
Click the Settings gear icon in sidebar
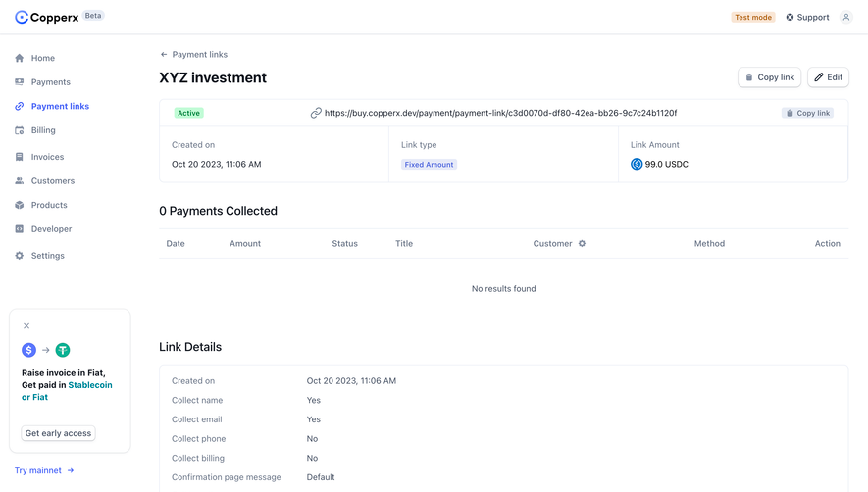[20, 256]
